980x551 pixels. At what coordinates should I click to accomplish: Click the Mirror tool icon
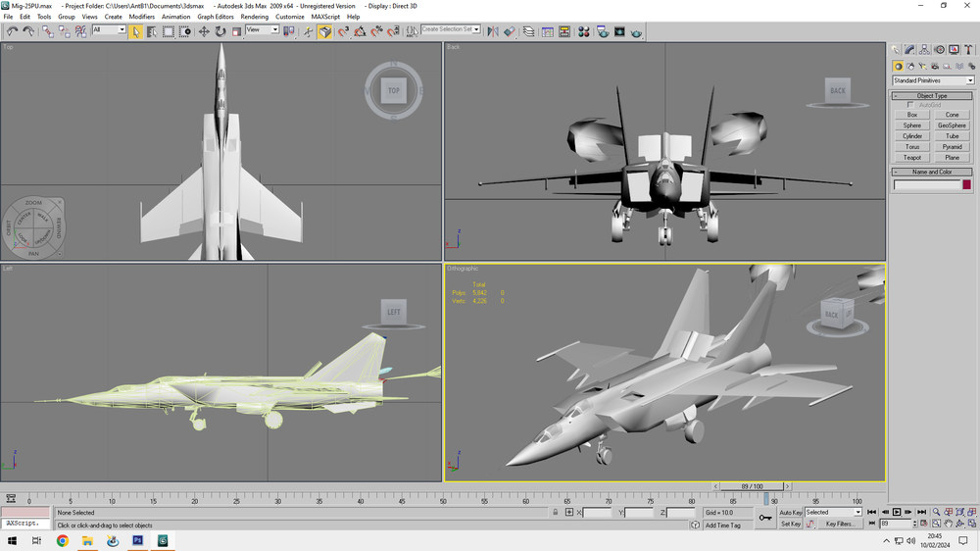[493, 31]
